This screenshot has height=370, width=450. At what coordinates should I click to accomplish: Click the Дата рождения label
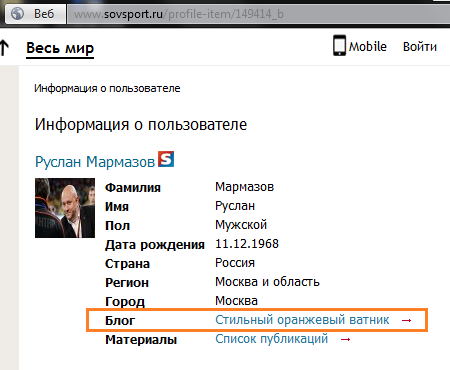click(155, 245)
